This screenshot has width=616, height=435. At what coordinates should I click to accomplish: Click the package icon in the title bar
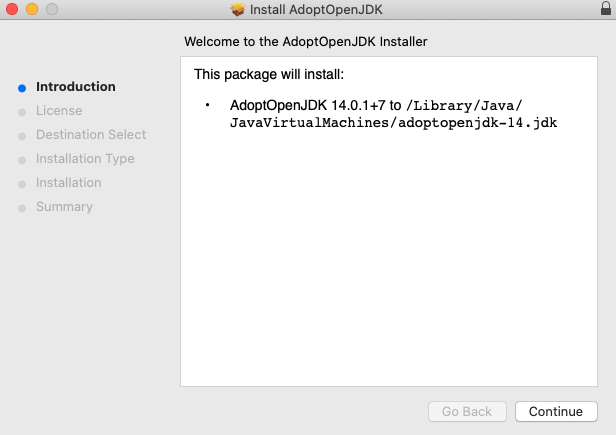click(x=237, y=10)
